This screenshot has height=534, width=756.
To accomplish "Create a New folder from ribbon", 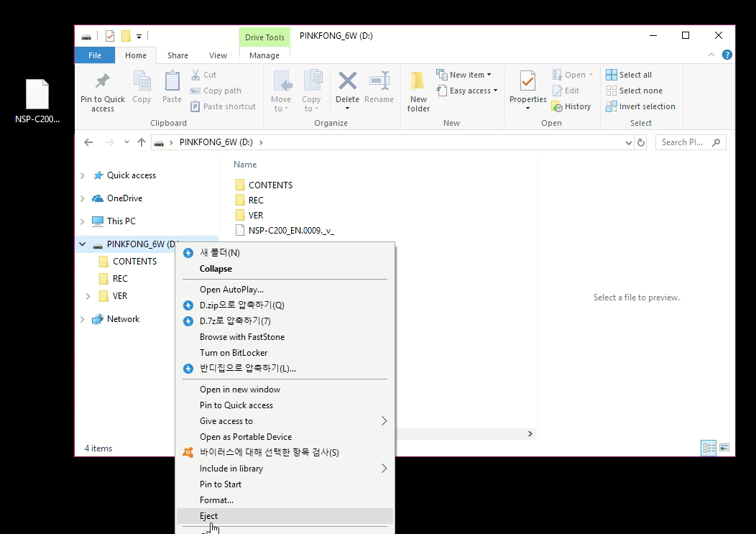I will [x=418, y=92].
